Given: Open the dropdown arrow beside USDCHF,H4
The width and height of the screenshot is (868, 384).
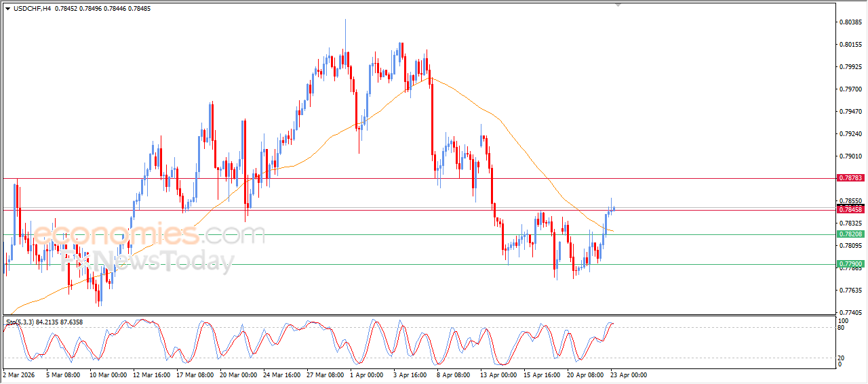Looking at the screenshot, I should pyautogui.click(x=7, y=8).
